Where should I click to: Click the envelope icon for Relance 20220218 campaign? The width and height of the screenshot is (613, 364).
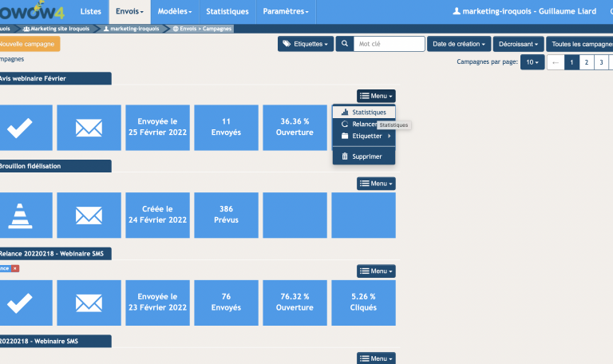[89, 303]
